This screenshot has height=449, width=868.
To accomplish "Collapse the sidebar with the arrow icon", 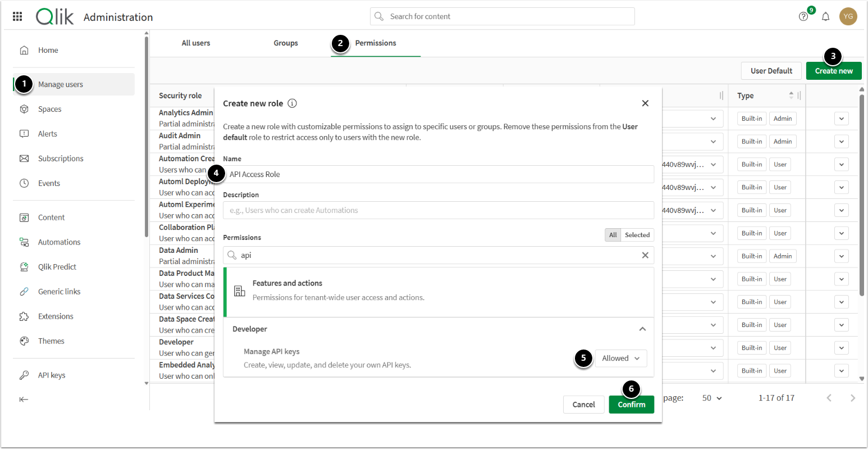I will pos(24,400).
